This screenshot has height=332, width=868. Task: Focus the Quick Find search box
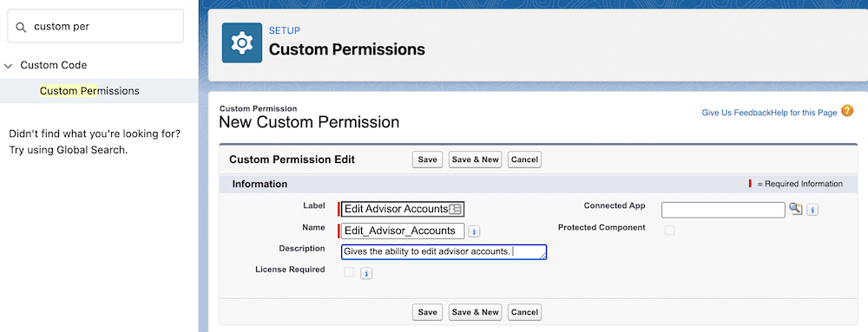point(95,26)
